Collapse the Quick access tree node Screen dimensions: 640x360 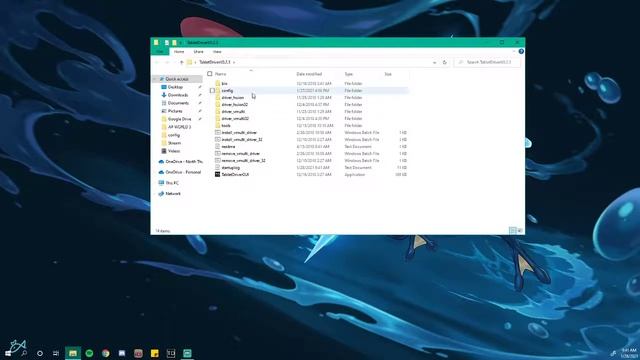155,79
